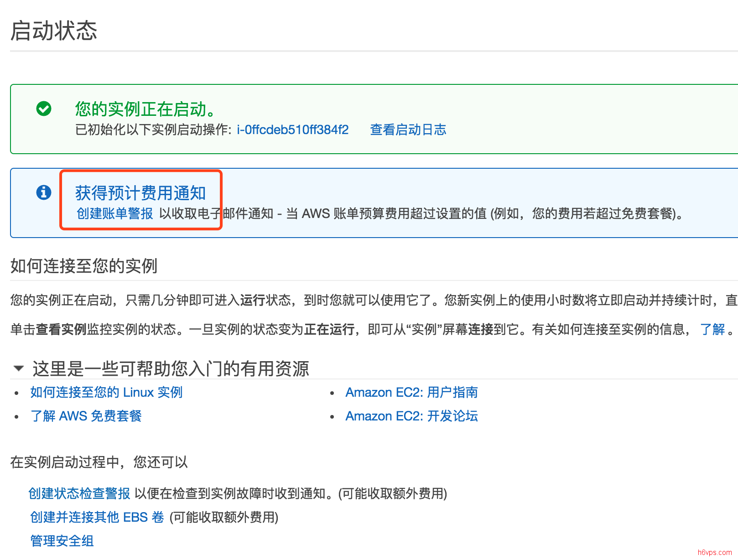
Task: Click the blue info circle icon
Action: coord(44,192)
